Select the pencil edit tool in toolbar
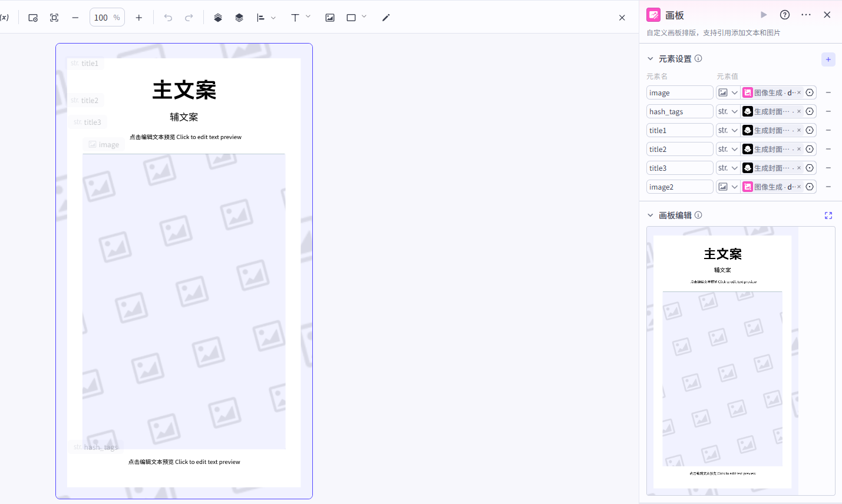 tap(385, 17)
